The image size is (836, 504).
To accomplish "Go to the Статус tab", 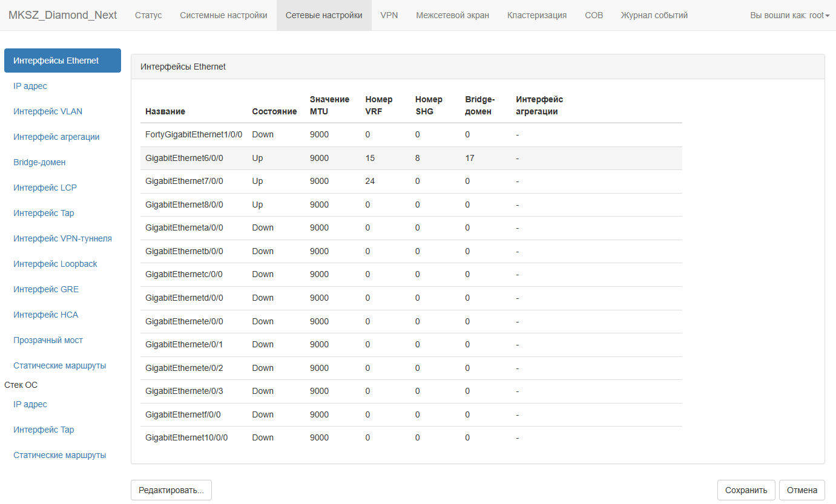I will [148, 15].
